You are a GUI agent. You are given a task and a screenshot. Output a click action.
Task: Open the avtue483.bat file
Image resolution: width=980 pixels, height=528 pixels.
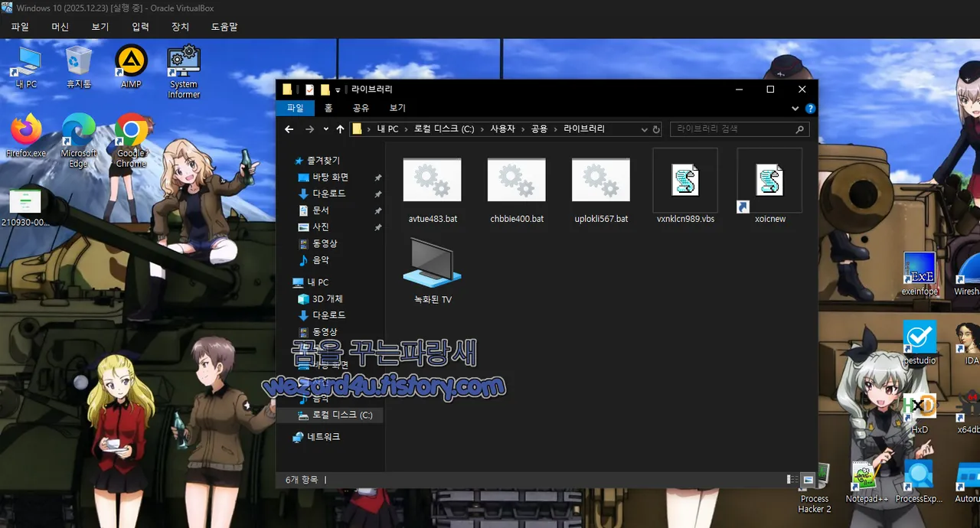(433, 188)
